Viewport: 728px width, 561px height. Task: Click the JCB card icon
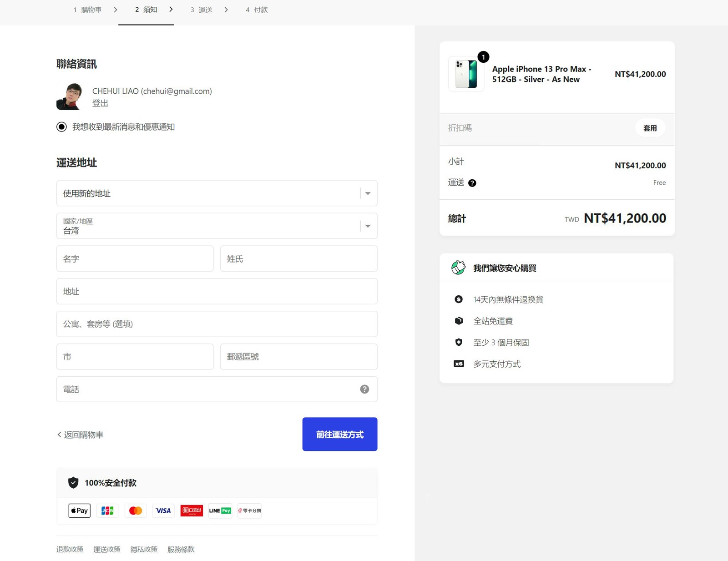107,510
